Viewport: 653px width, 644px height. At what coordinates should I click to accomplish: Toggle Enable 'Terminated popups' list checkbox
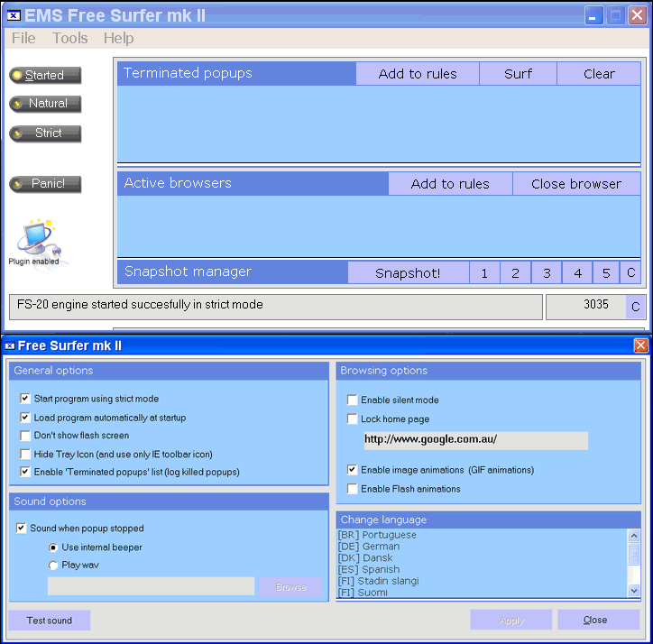[25, 472]
